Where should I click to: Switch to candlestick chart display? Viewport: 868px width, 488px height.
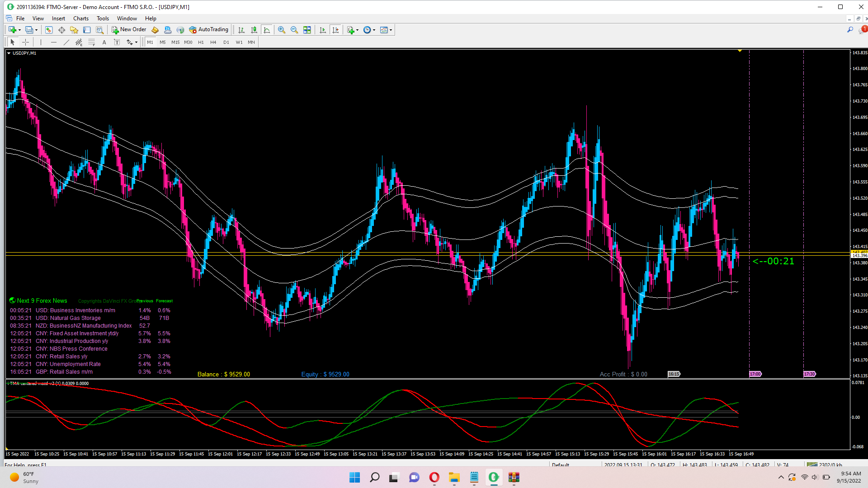(x=254, y=30)
